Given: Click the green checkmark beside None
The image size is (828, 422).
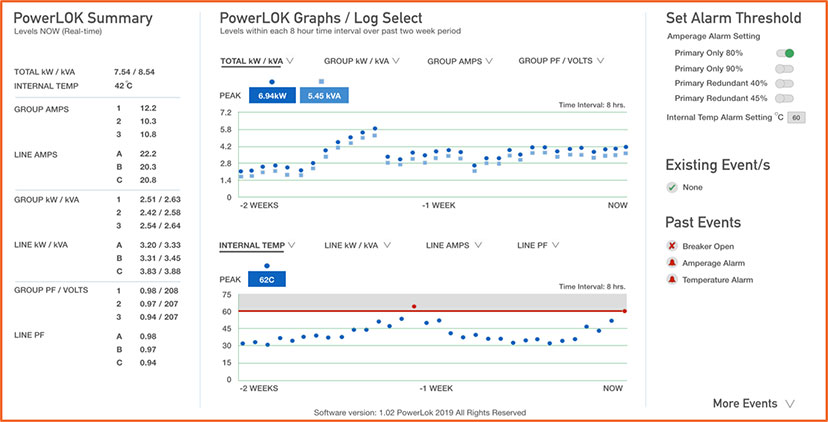Looking at the screenshot, I should (x=672, y=188).
